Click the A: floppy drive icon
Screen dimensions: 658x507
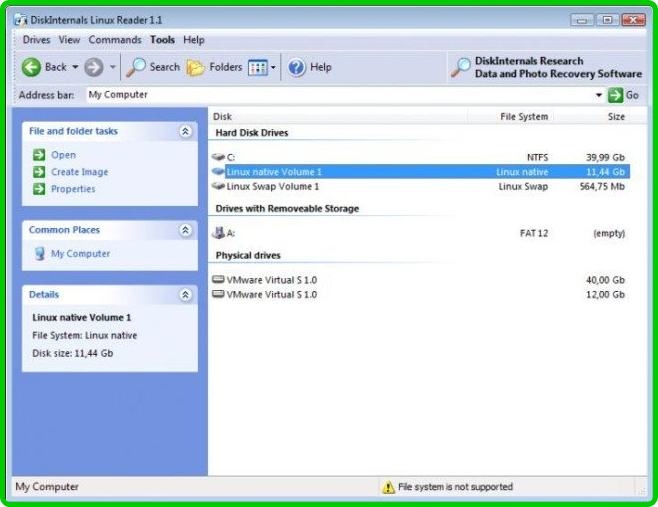click(x=218, y=233)
